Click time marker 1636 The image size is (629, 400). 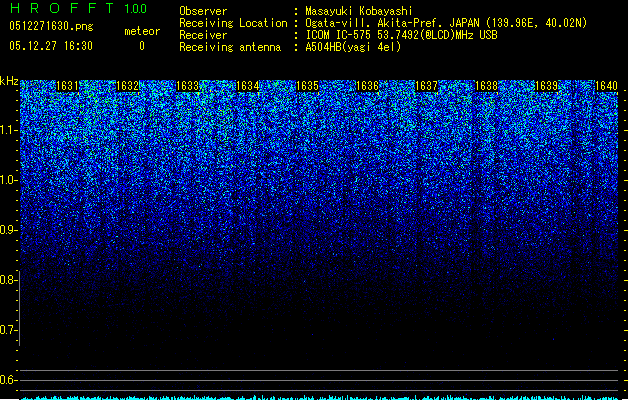367,86
